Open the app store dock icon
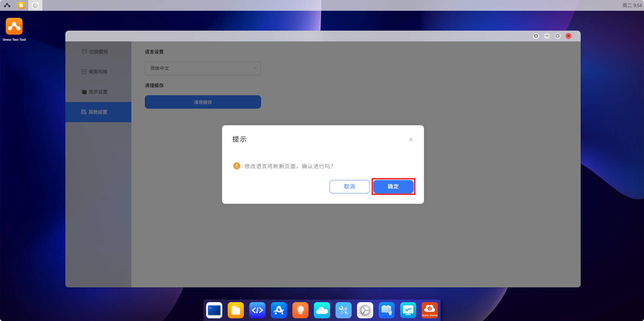644x321 pixels. 279,310
